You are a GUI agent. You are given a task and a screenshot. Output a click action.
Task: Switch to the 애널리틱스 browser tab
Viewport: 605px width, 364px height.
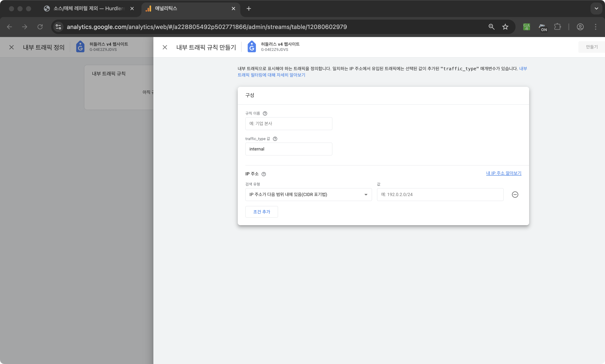[190, 9]
